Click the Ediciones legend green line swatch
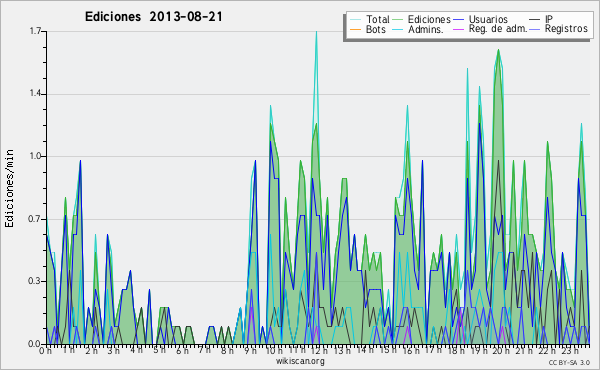 [398, 20]
